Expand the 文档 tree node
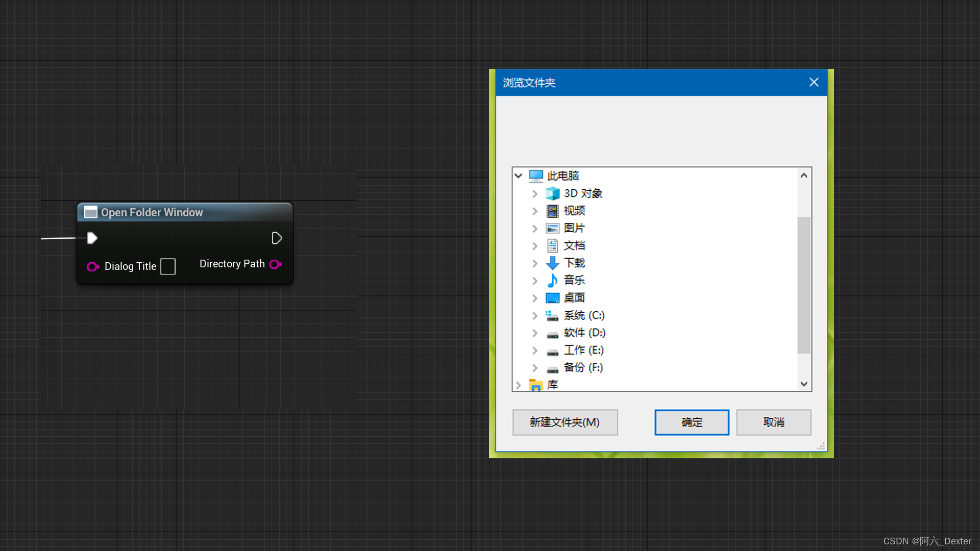This screenshot has height=551, width=980. click(534, 245)
